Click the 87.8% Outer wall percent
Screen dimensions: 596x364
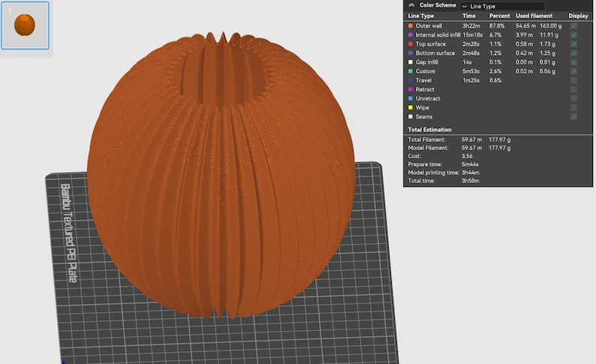coord(497,26)
